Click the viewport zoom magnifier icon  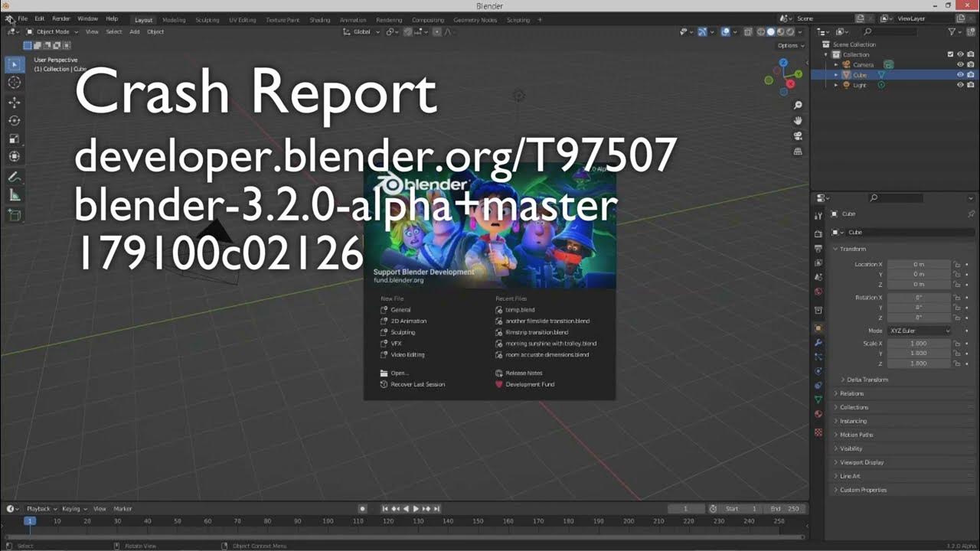[798, 105]
